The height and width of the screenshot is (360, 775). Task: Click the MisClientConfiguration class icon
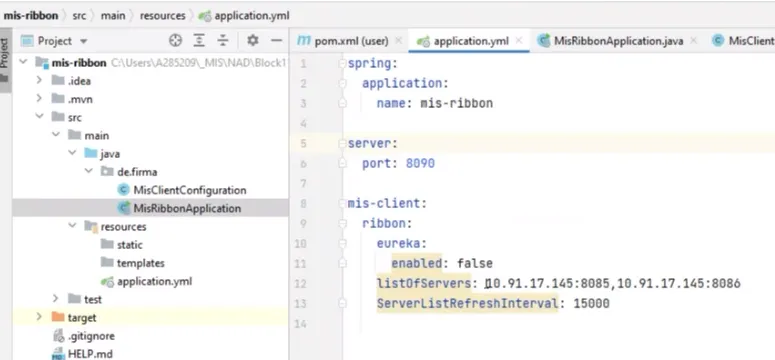click(124, 190)
